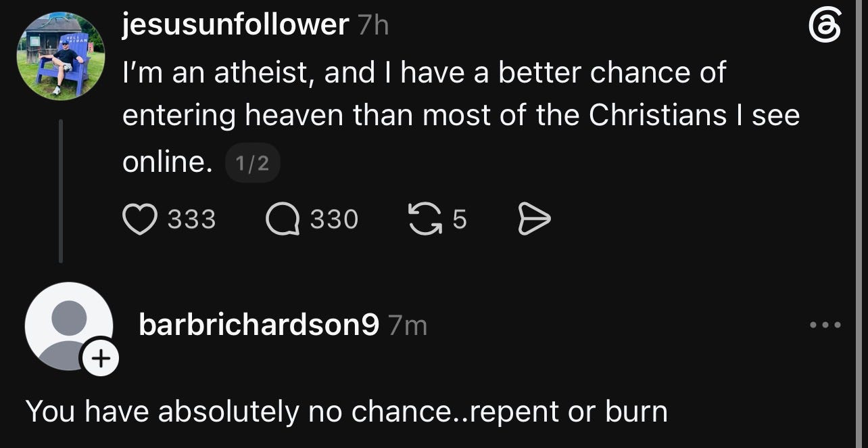Click the 333 likes count
This screenshot has width=868, height=448.
click(x=191, y=219)
